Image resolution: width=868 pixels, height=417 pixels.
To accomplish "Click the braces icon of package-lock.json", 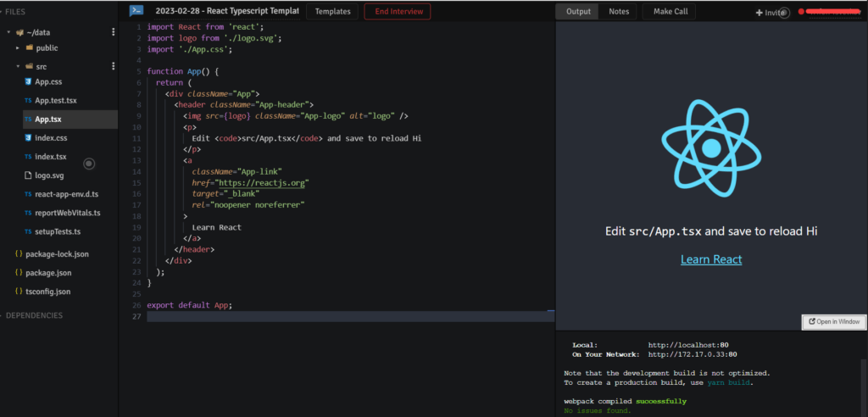I will (x=19, y=253).
